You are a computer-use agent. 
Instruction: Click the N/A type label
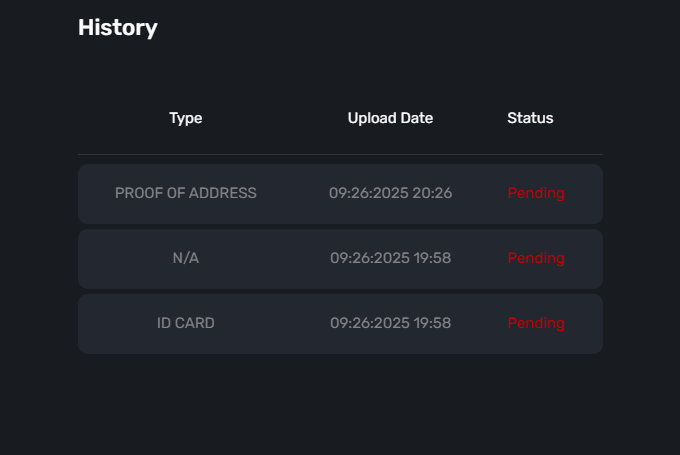click(186, 258)
